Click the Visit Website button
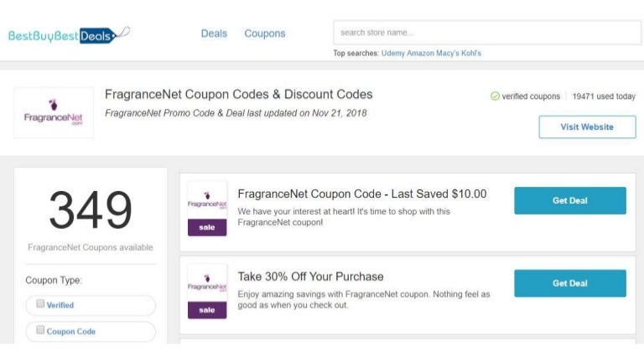The width and height of the screenshot is (644, 362). coord(587,127)
